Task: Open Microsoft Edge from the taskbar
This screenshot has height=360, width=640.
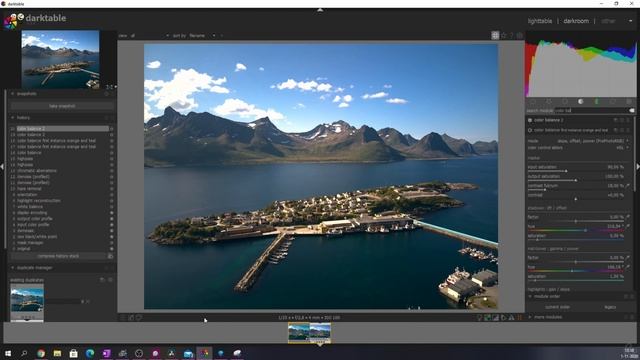Action: (x=90, y=353)
